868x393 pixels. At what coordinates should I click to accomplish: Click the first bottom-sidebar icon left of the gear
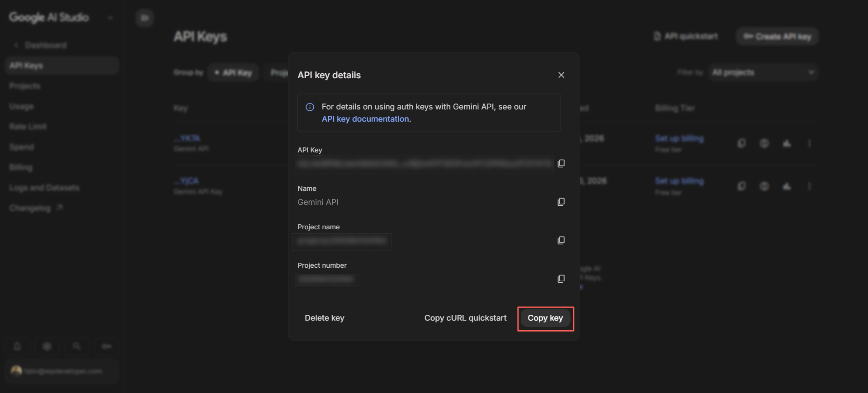17,346
